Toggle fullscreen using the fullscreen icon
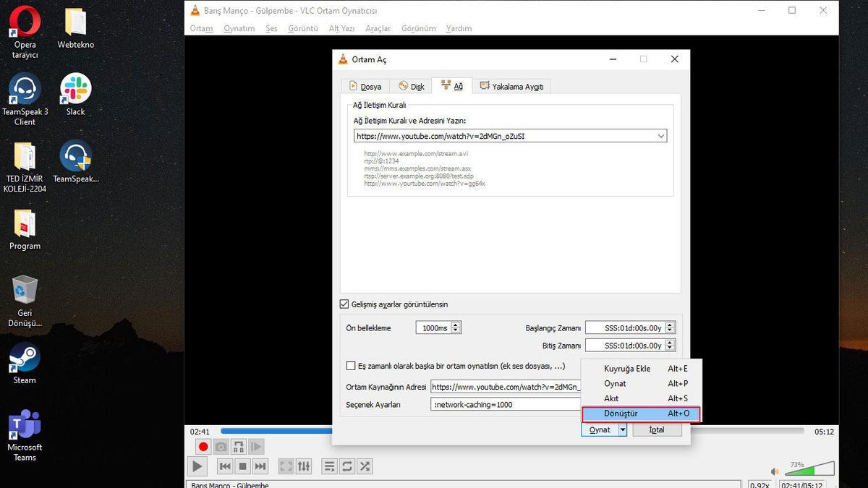This screenshot has width=868, height=488. point(286,466)
